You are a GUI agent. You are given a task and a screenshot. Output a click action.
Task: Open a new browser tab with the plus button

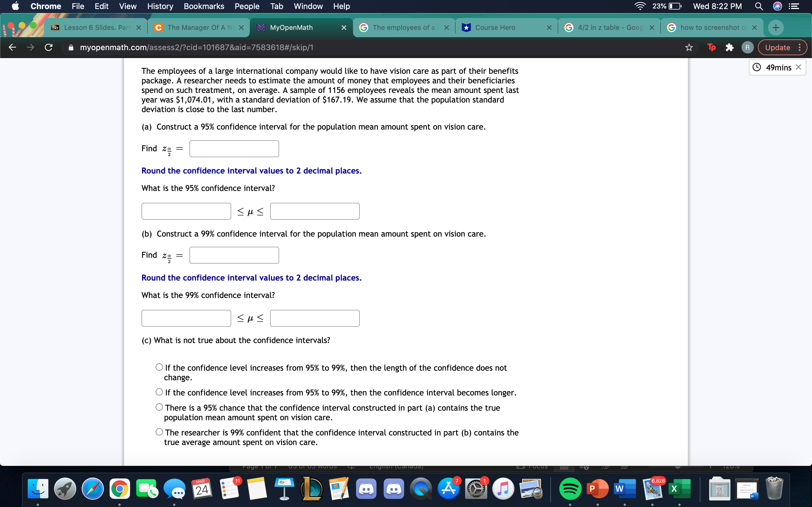(775, 28)
